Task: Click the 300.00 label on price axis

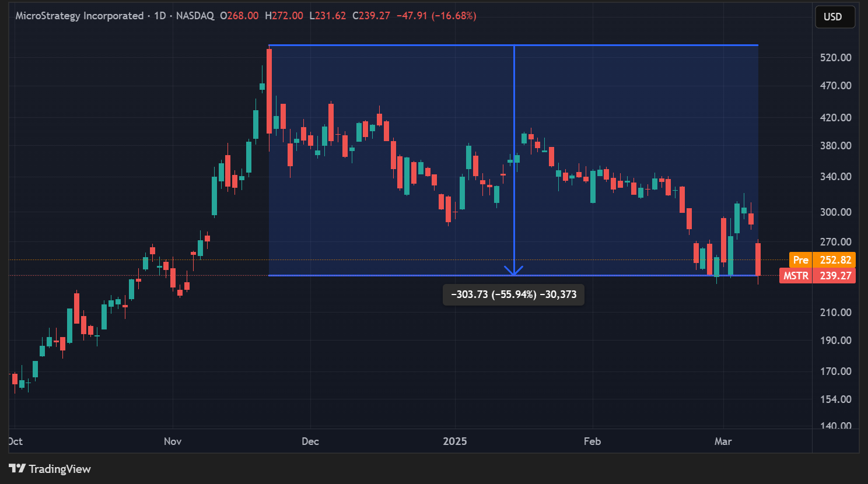Action: tap(835, 212)
